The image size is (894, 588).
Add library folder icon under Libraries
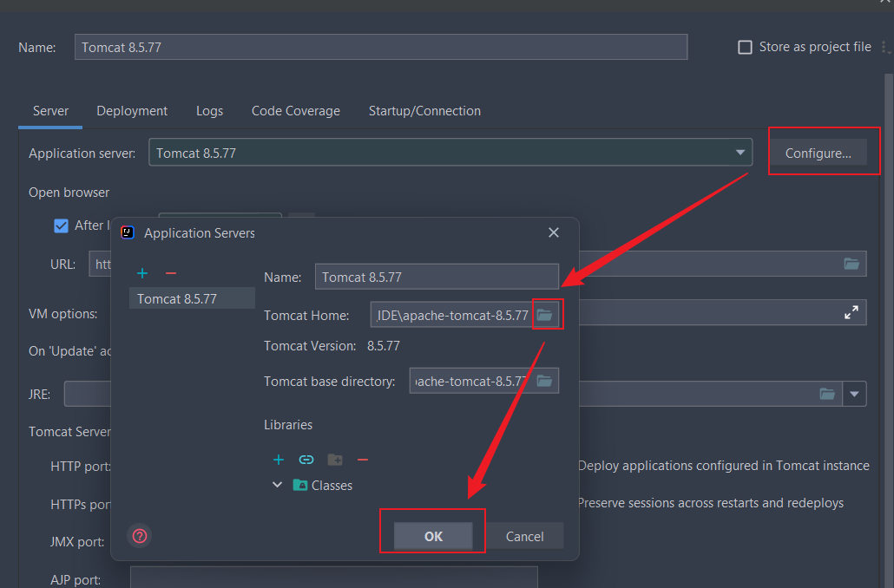pyautogui.click(x=335, y=460)
